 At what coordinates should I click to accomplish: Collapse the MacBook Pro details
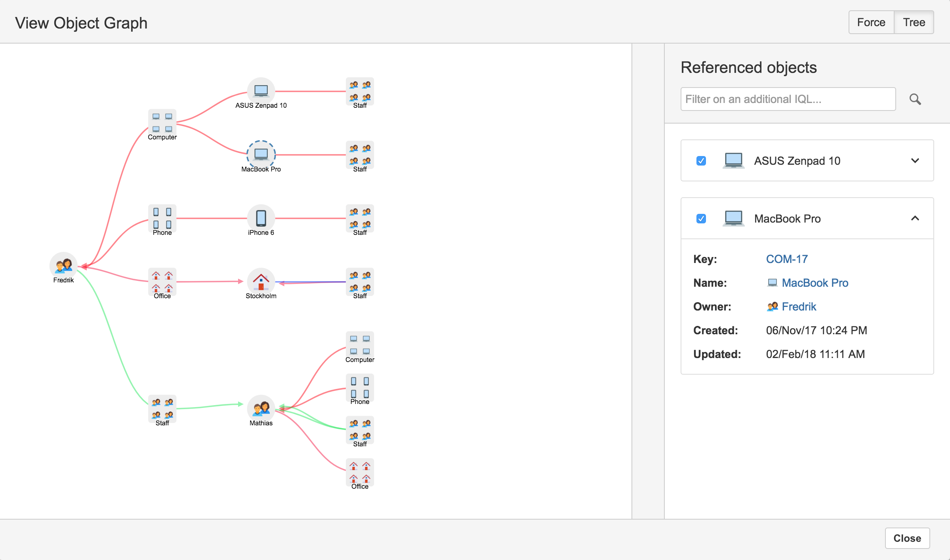click(915, 219)
